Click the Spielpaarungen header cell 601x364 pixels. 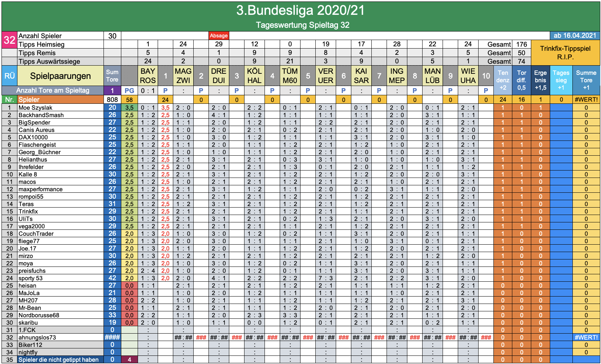pos(60,76)
